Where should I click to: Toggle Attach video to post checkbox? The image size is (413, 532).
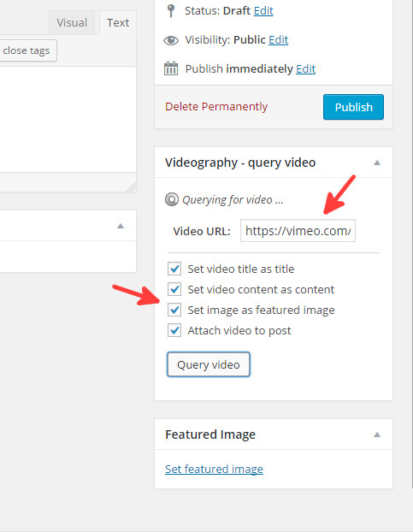[174, 330]
